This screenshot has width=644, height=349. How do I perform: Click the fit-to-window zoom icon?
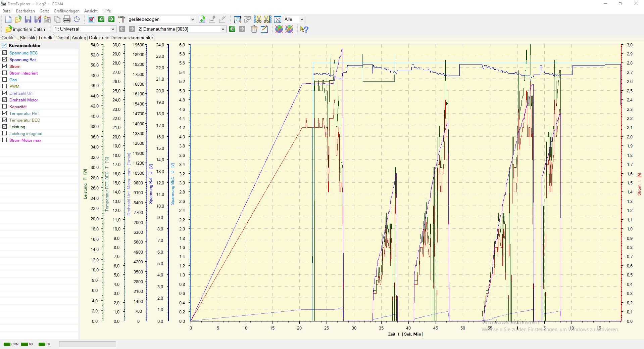(278, 19)
